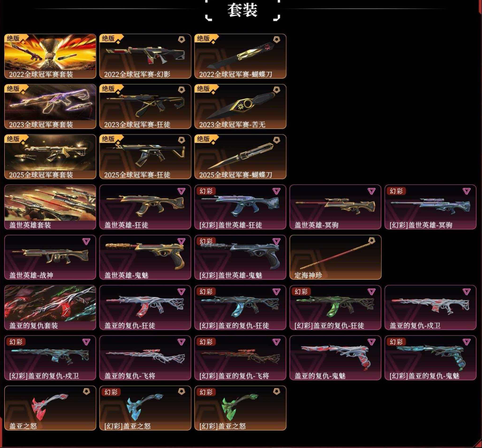This screenshot has height=448, width=482.
Task: Click triangle icon on [幻彩]盖世英雄-冥驹 card
Action: tap(466, 191)
